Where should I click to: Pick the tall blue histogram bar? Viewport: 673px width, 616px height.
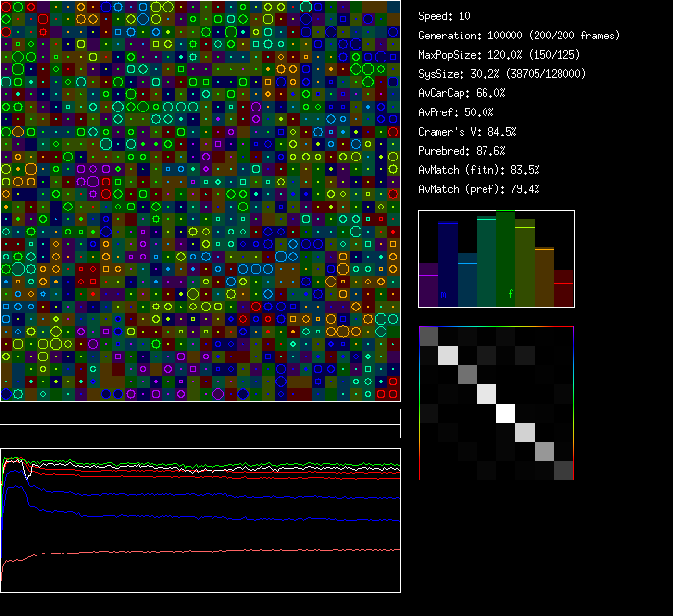448,264
